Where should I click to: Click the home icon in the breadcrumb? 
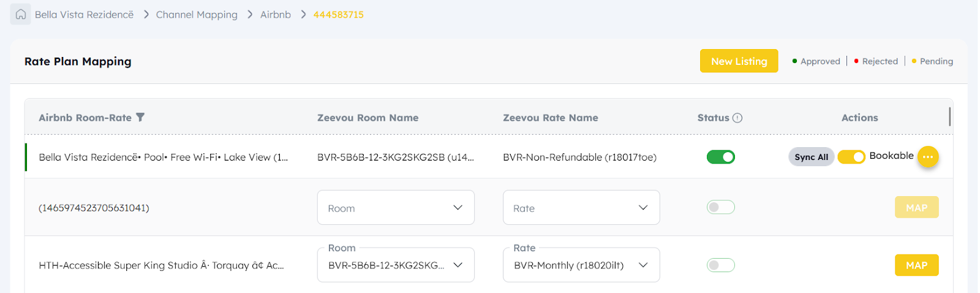pyautogui.click(x=21, y=14)
